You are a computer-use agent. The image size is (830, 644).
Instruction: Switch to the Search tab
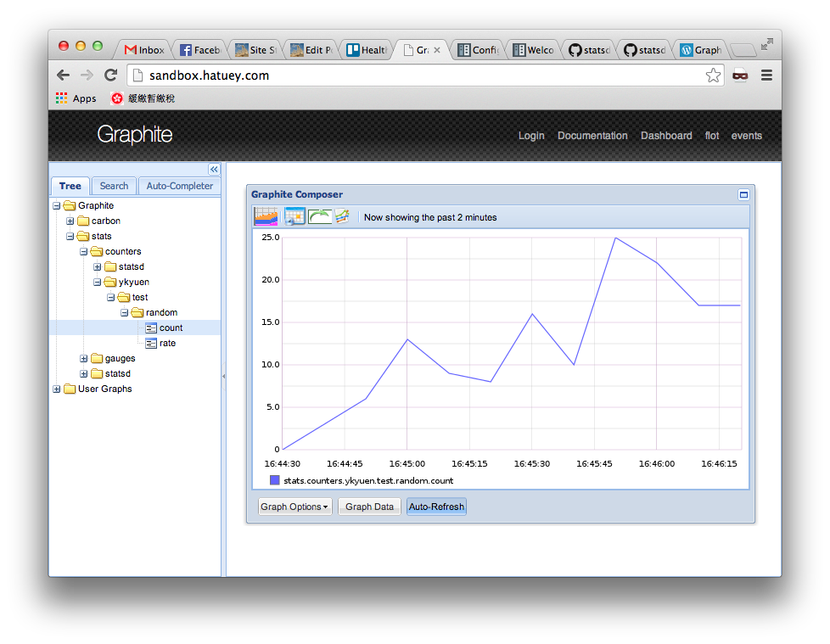pos(114,186)
